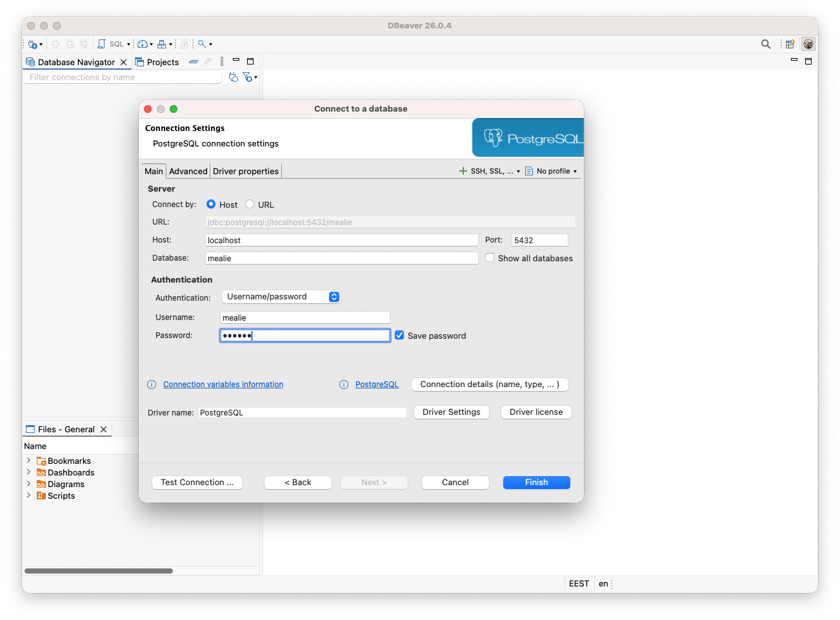Click the grayed padlock toolbar icon
This screenshot has height=620, width=840.
[184, 44]
